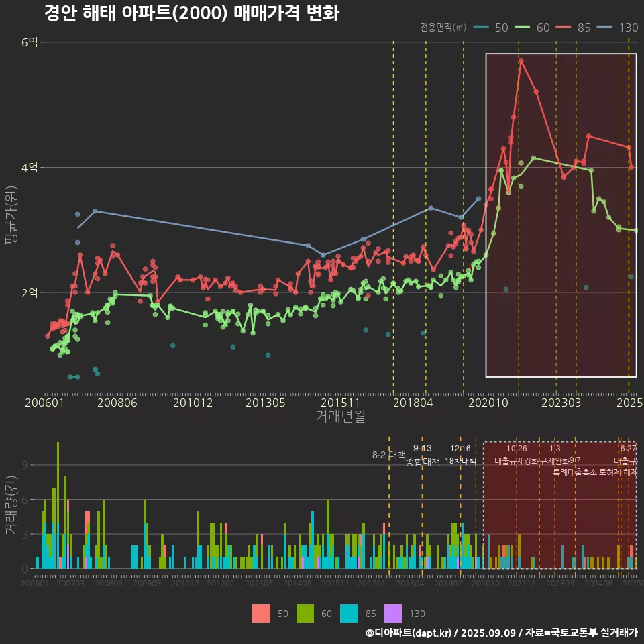Click the 85㎡ peak data point near 5.7억
This screenshot has height=644, width=644.
click(x=521, y=61)
